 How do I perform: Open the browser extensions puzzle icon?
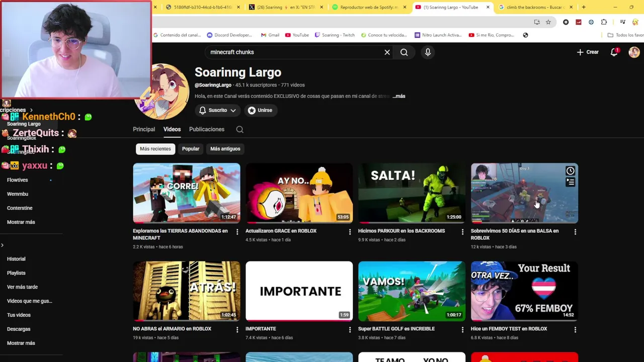click(604, 22)
